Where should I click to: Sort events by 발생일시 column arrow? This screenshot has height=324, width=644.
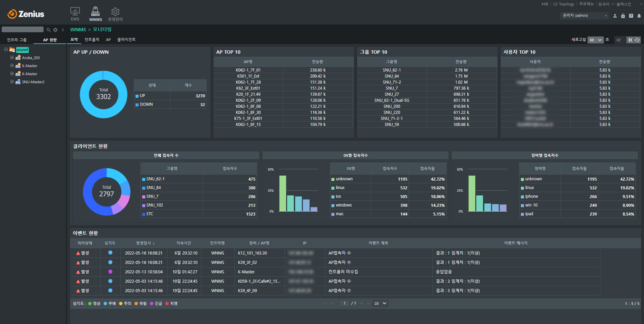click(153, 243)
